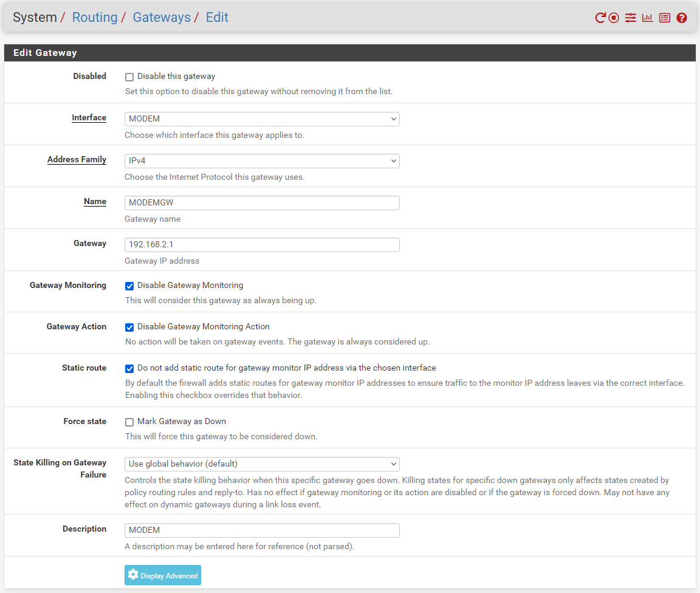Check Mark Gateway as Down

coord(129,422)
